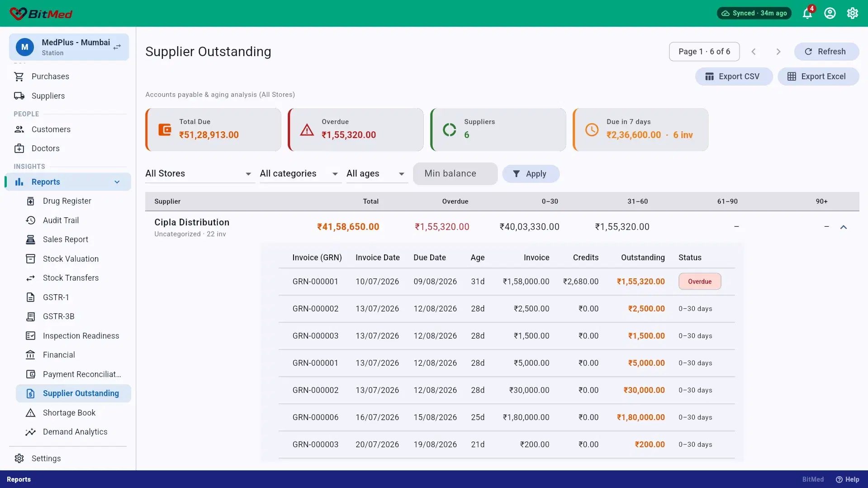868x488 pixels.
Task: Click the Outstanding column header
Action: pyautogui.click(x=643, y=258)
